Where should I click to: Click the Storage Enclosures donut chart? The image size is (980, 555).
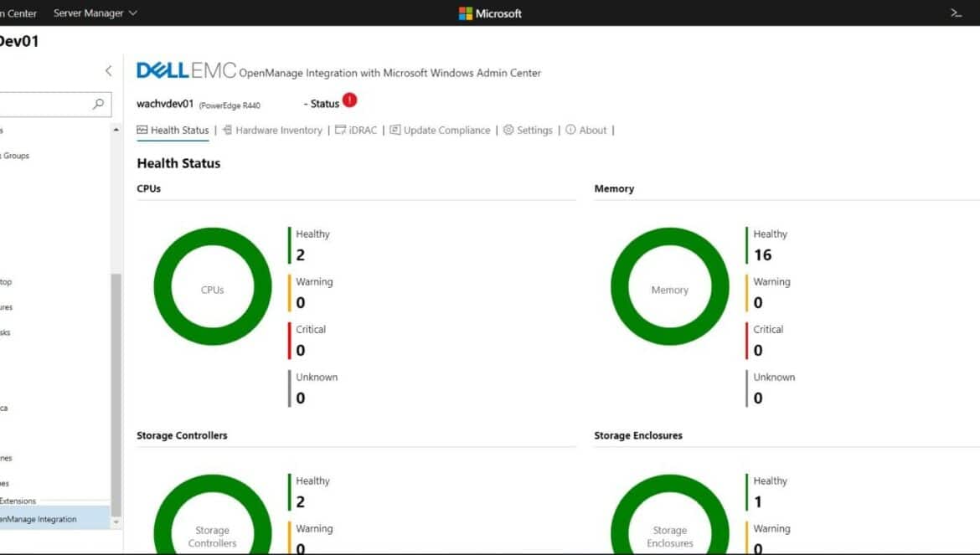click(x=669, y=515)
